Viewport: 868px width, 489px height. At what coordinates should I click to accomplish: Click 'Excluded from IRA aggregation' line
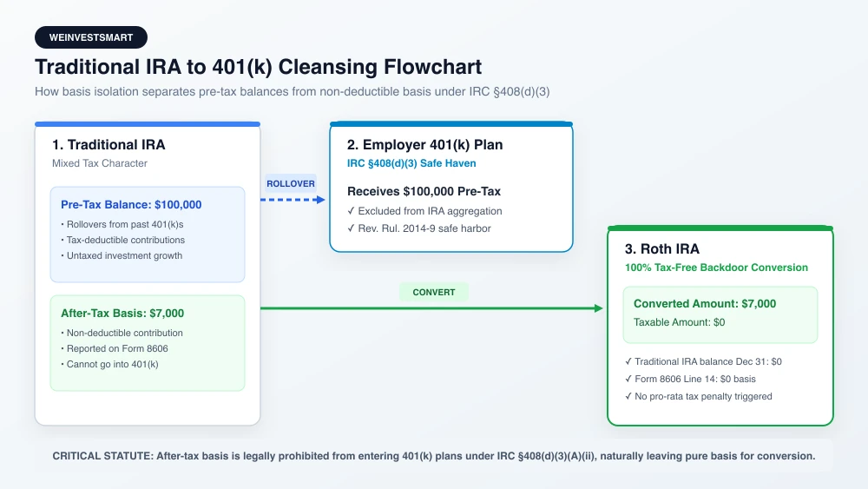424,211
